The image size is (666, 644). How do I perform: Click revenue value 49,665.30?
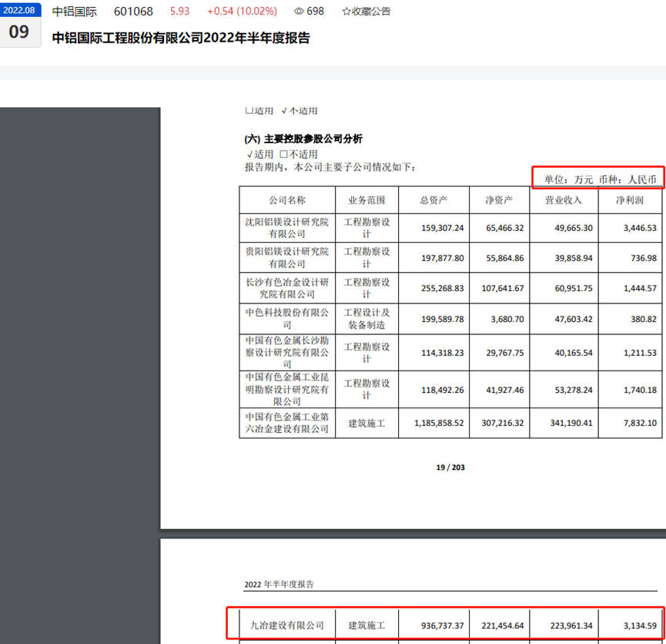coord(574,228)
